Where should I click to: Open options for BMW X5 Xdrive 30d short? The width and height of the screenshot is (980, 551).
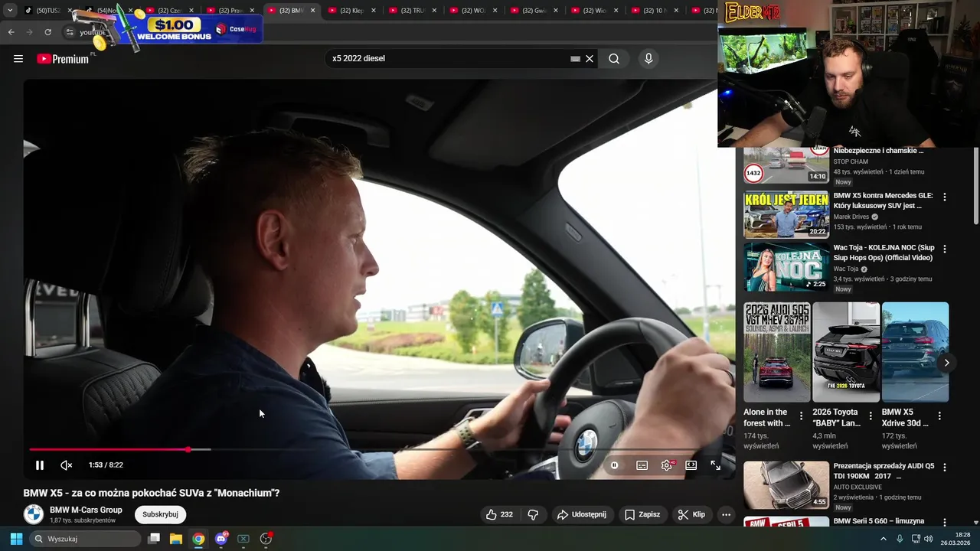coord(939,416)
